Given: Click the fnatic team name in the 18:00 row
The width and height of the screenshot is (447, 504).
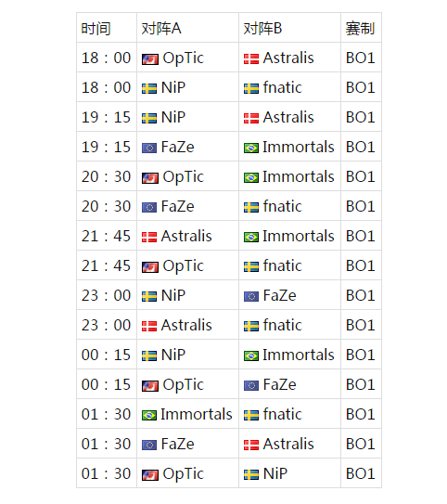Looking at the screenshot, I should [282, 88].
